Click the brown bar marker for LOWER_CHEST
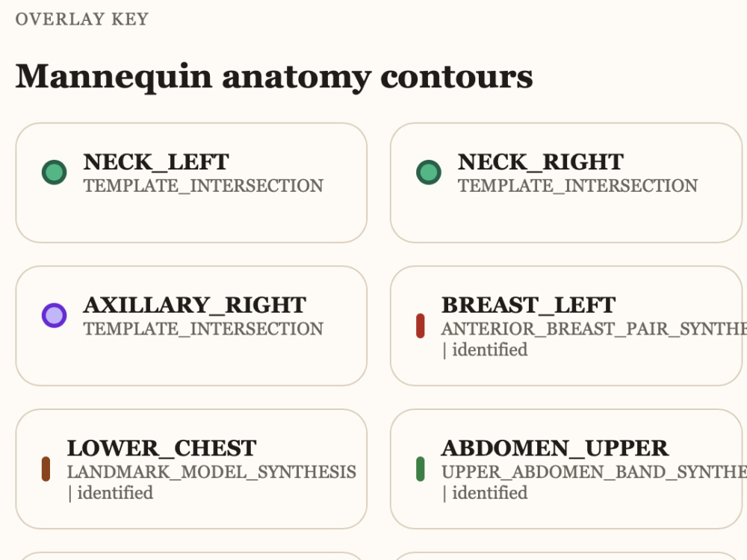 tap(46, 469)
